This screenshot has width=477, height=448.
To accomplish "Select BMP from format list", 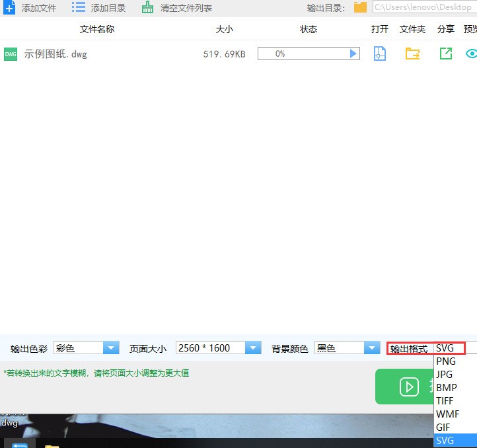I will [x=455, y=388].
